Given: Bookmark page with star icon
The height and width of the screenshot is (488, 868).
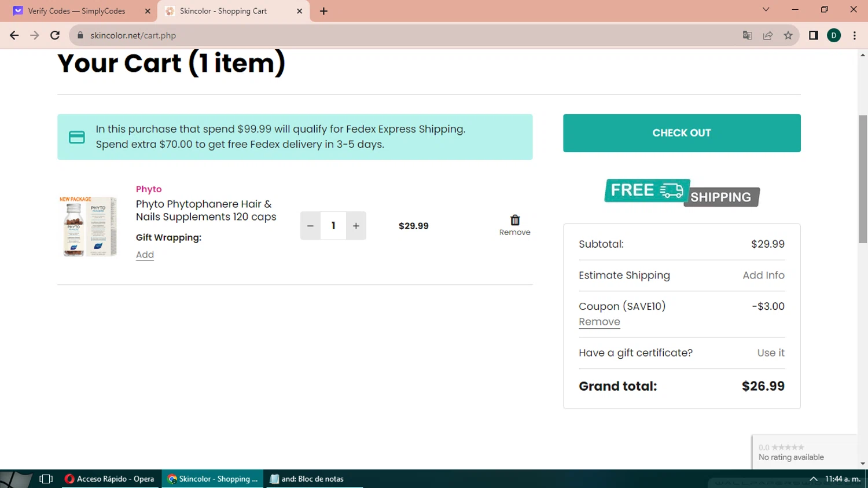Looking at the screenshot, I should [x=788, y=35].
